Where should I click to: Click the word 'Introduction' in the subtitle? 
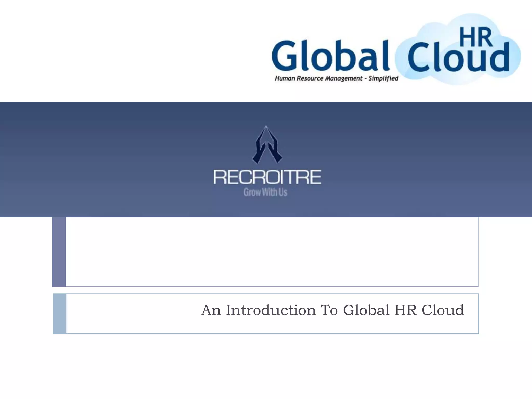(271, 310)
